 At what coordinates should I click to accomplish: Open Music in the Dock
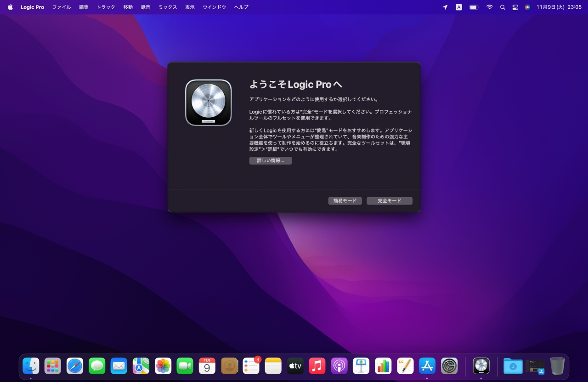[317, 366]
